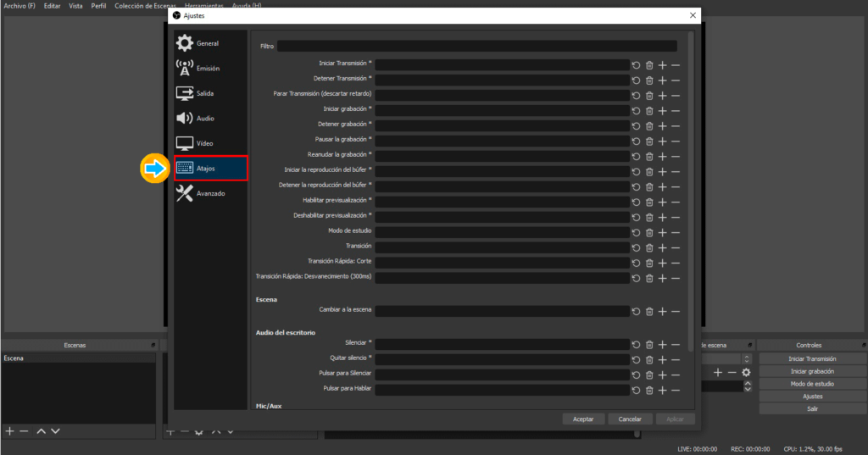Clear the Iniciar grabación hotkey with trash icon
Viewport: 868px width, 455px height.
649,109
